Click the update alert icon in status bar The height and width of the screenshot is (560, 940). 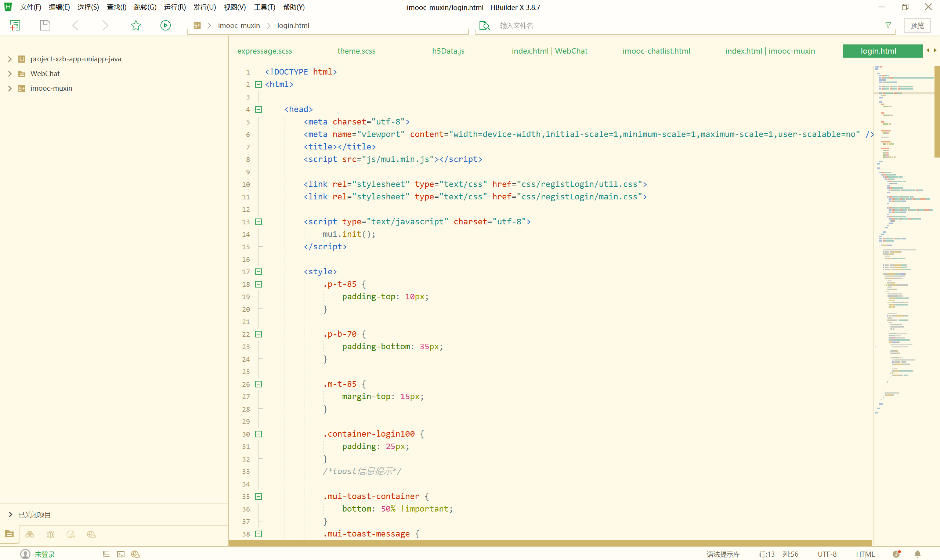897,554
